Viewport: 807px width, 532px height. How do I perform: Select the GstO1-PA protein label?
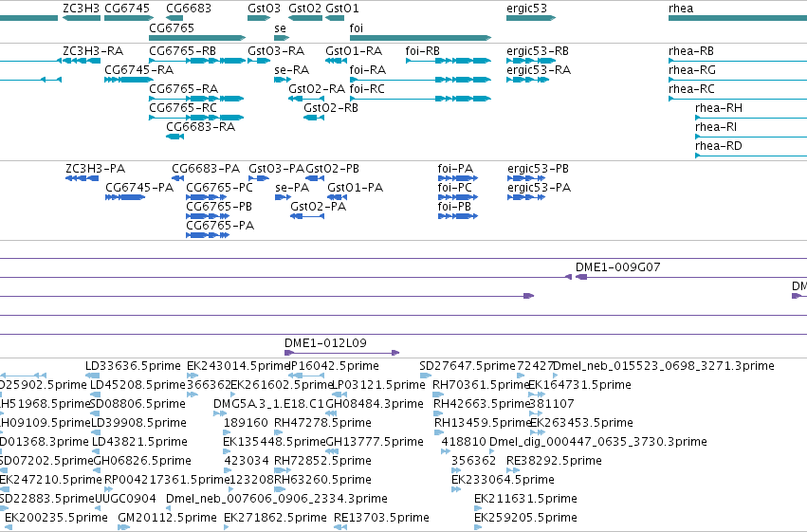355,188
